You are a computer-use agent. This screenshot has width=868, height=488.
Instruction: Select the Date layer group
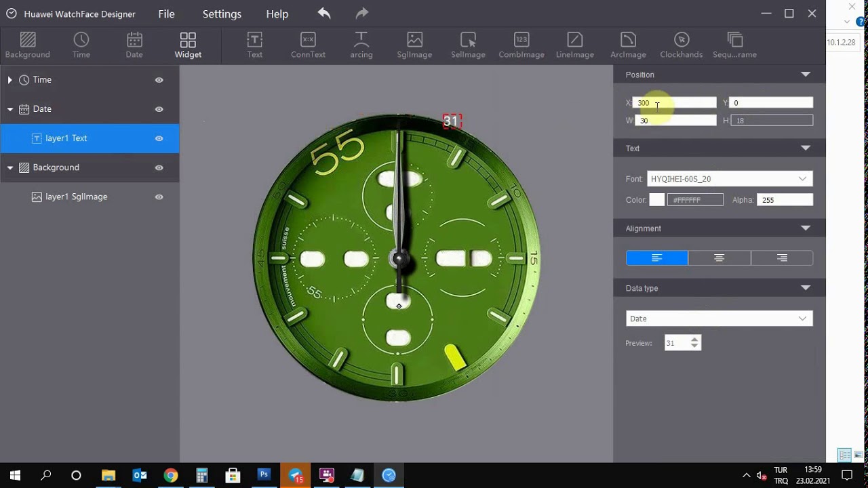90,109
